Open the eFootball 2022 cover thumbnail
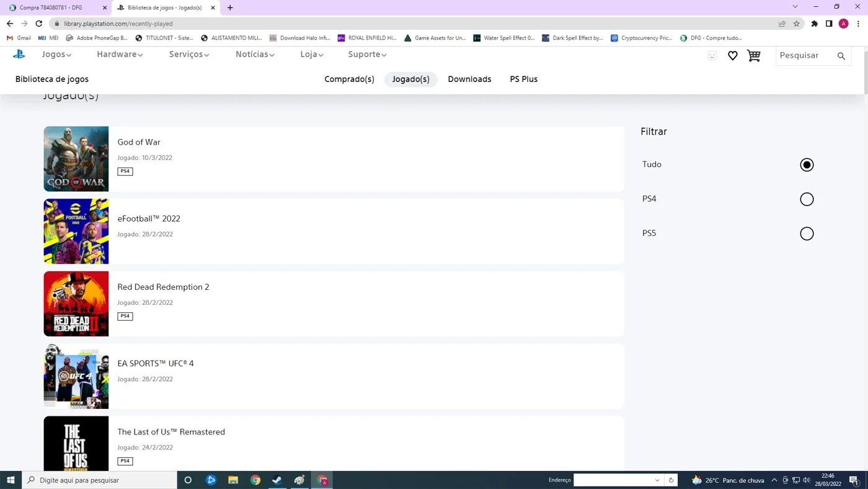The image size is (868, 489). pyautogui.click(x=76, y=231)
